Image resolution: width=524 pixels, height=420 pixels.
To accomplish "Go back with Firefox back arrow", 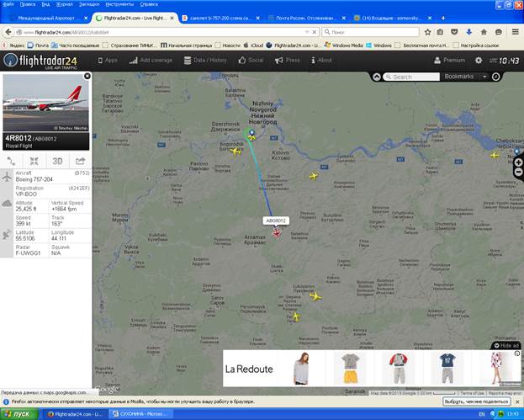I will click(8, 32).
